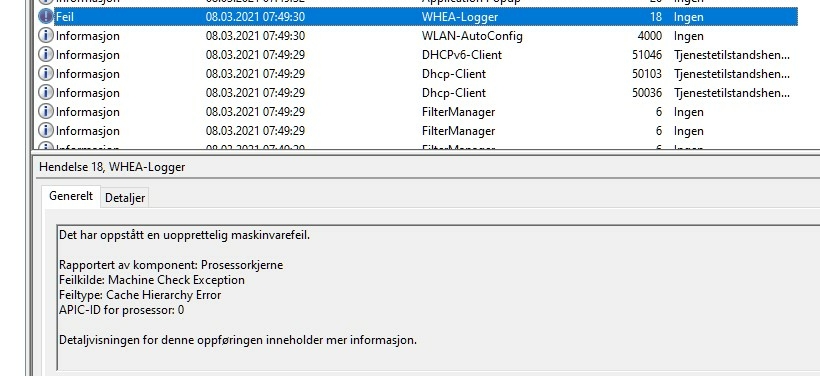This screenshot has width=820, height=376.
Task: Select the DHCPv6-Client event 51046 row
Action: pos(416,54)
